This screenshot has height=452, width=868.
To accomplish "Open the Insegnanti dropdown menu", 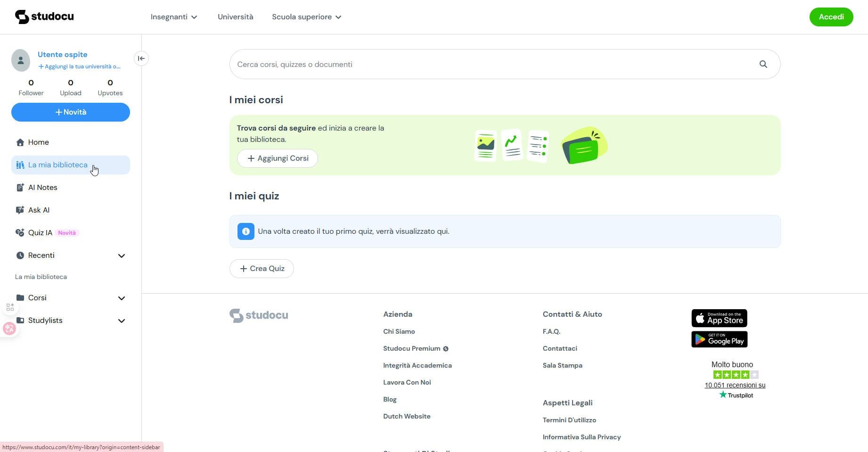I will click(173, 17).
